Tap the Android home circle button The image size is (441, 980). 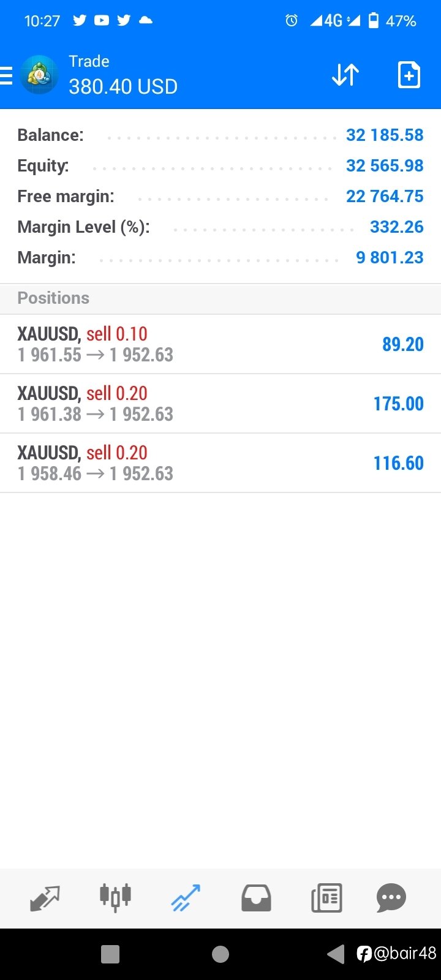coord(221,954)
